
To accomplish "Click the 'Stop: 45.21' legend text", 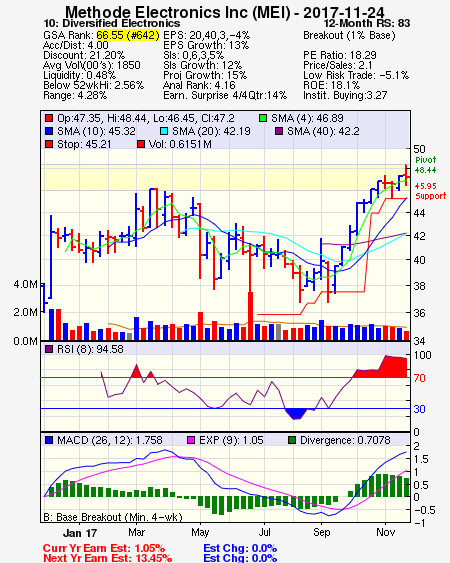I will (x=84, y=144).
